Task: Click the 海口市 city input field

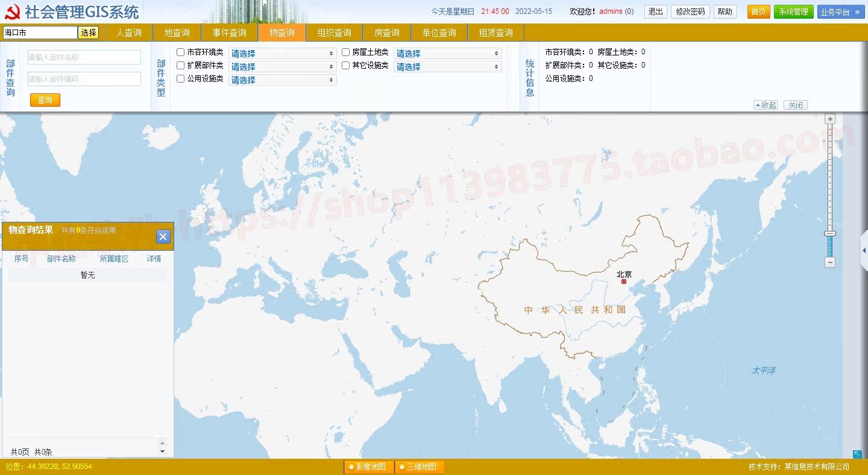Action: pos(40,33)
